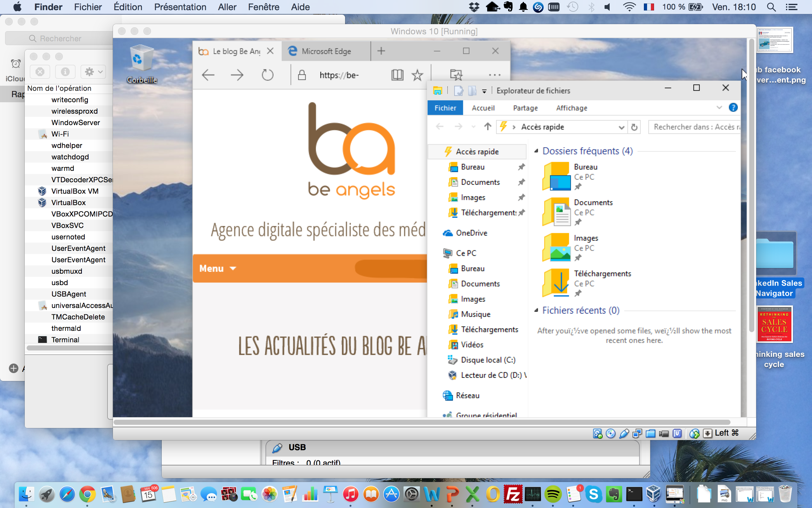Open gear dropdown in Activity Monitor toolbar
The image size is (812, 508).
pyautogui.click(x=93, y=71)
